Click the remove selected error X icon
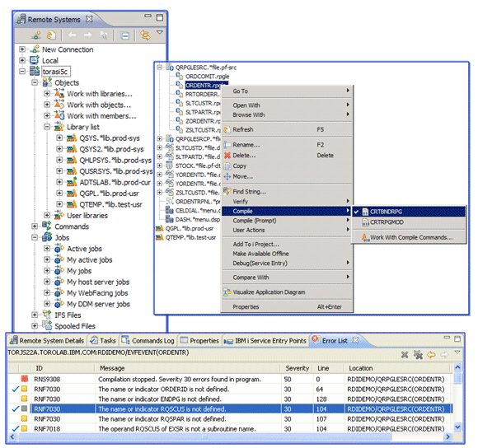The width and height of the screenshot is (478, 448). click(404, 354)
